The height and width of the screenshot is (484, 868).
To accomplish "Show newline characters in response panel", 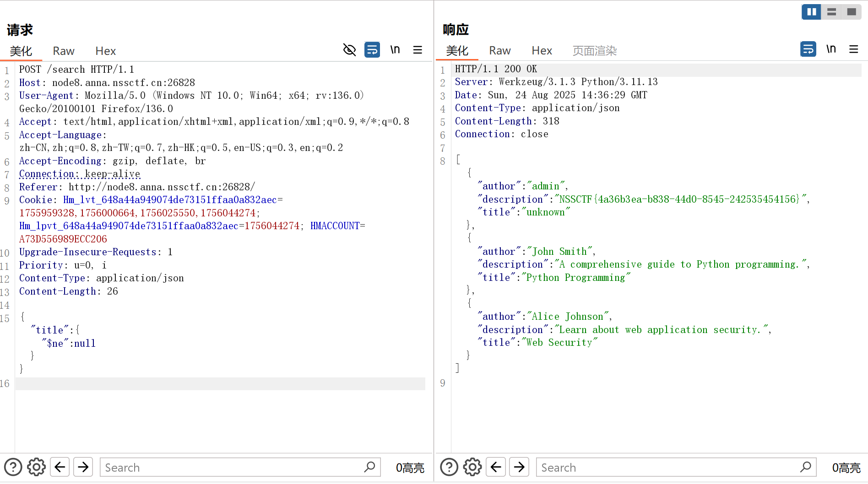I will pos(831,49).
